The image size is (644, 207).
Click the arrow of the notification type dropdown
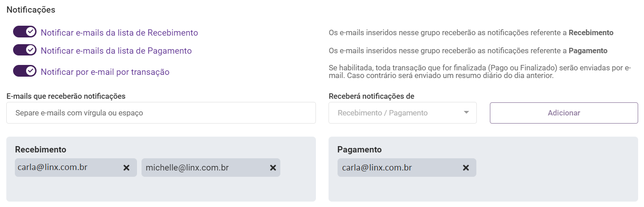(x=466, y=112)
